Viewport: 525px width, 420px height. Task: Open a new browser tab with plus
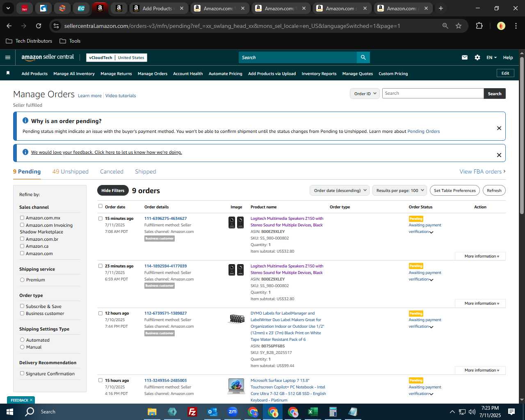pos(441,8)
